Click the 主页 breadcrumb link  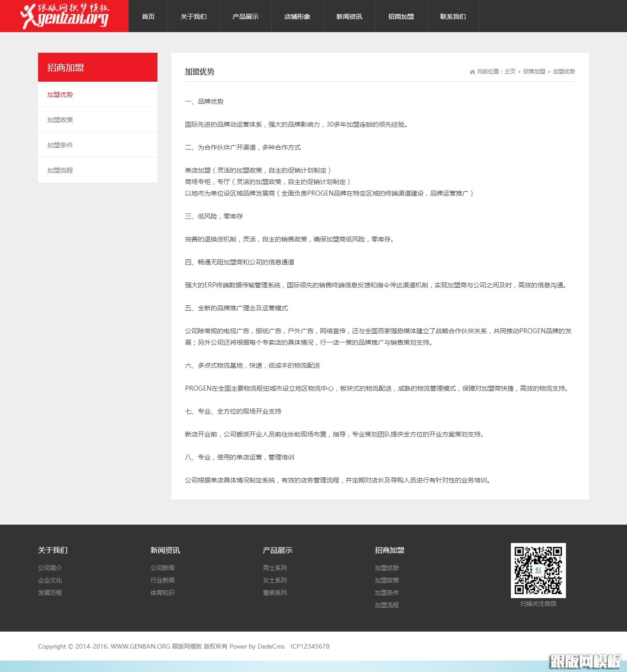click(x=509, y=72)
